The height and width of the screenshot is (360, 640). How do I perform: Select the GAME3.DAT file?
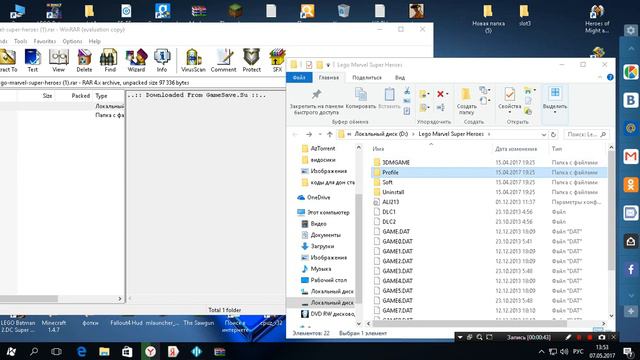[398, 271]
